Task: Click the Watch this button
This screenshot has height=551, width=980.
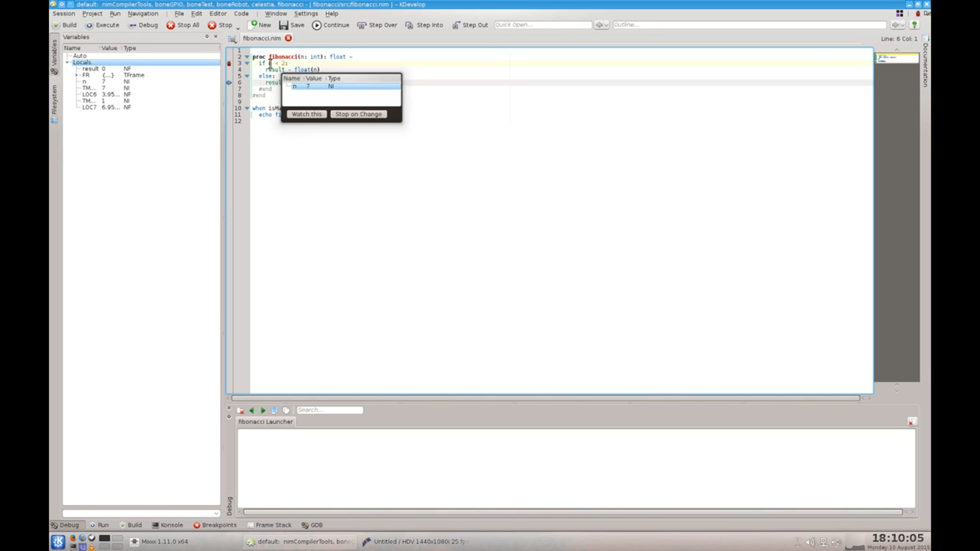Action: coord(307,114)
